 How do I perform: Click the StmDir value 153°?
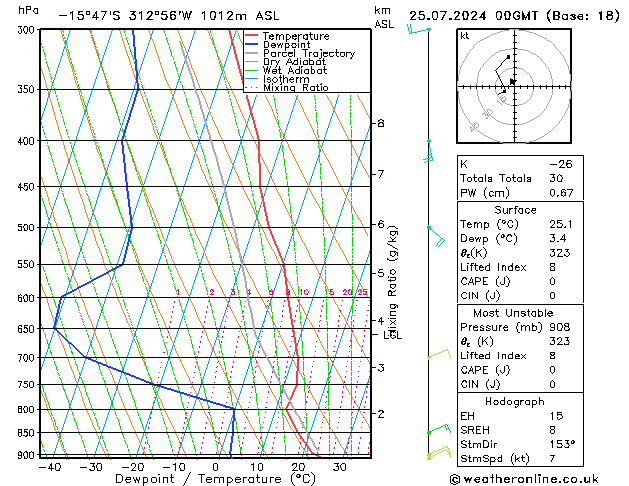pos(562,444)
